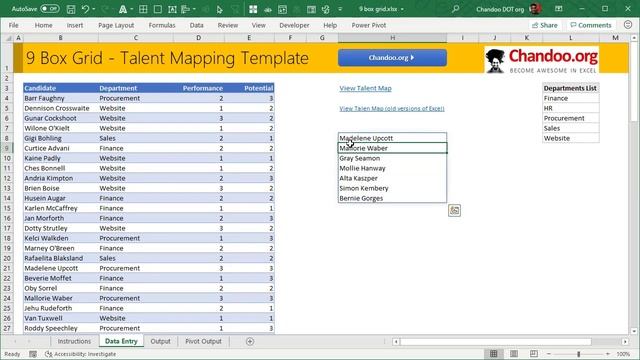The image size is (640, 360).
Task: Select row 9 header
Action: click(x=7, y=148)
